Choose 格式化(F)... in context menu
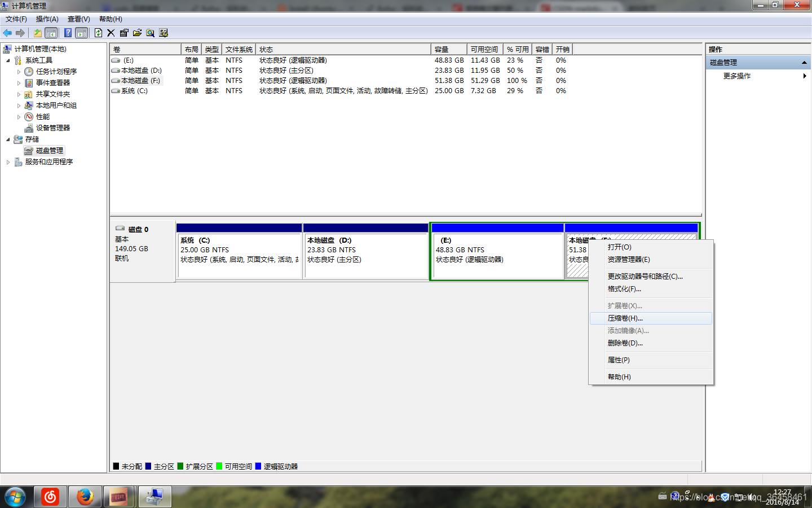 (x=651, y=289)
